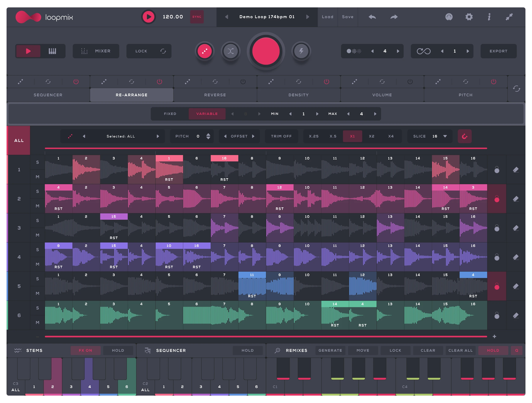The height and width of the screenshot is (403, 532).
Task: Click the Export button
Action: 498,51
